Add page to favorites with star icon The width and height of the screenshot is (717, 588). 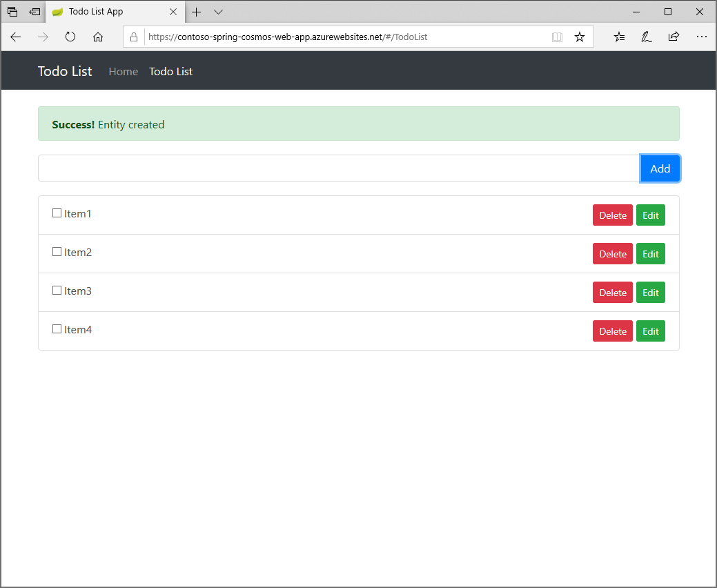click(580, 37)
